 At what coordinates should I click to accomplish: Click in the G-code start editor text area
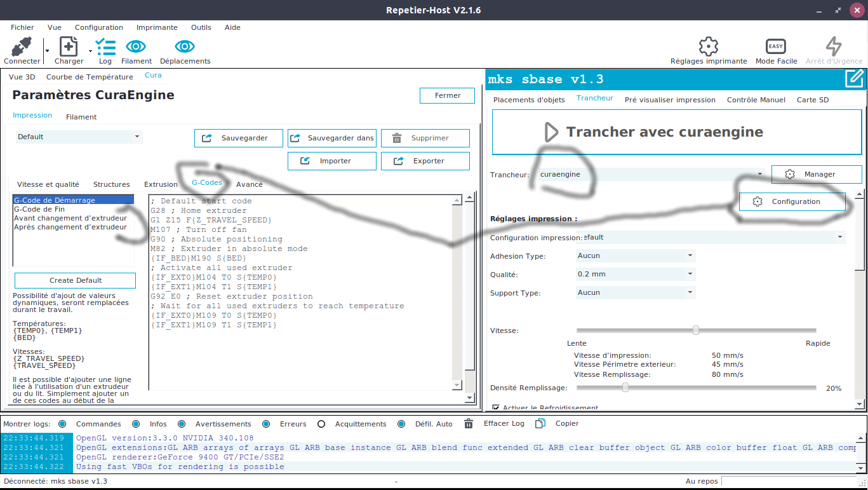(x=299, y=292)
